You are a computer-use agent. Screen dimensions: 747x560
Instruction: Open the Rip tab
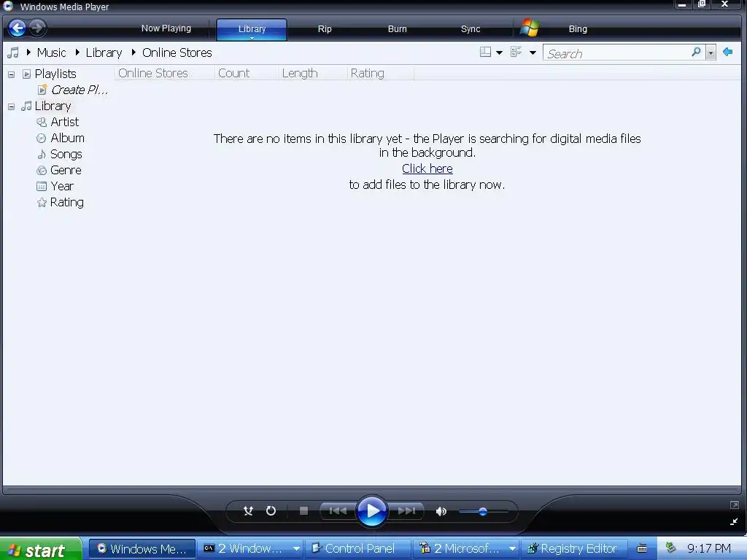pos(325,29)
